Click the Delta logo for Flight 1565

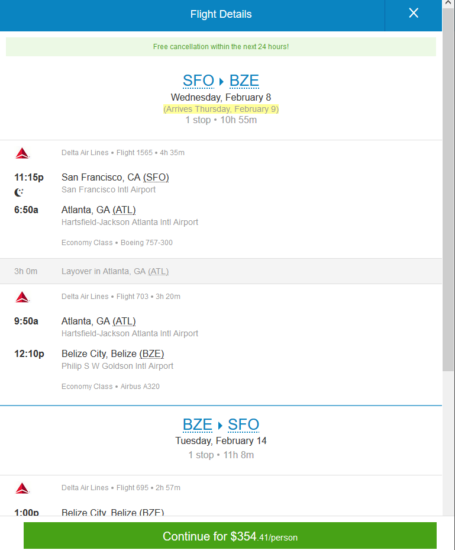pyautogui.click(x=22, y=153)
